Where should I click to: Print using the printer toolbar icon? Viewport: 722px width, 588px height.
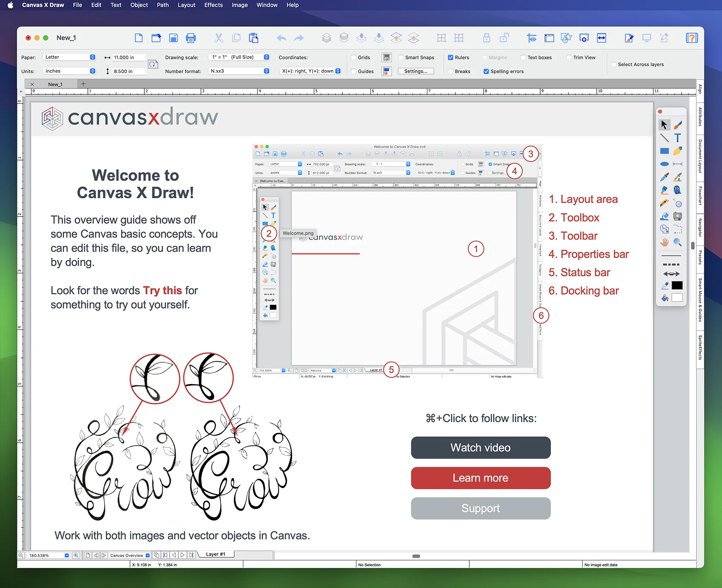tap(191, 38)
